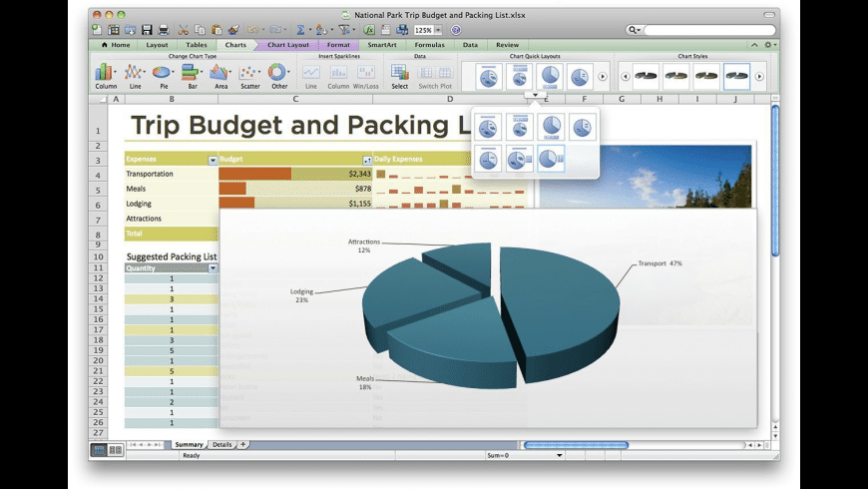Undo the last action via toolbar arrow icon

coord(253,30)
